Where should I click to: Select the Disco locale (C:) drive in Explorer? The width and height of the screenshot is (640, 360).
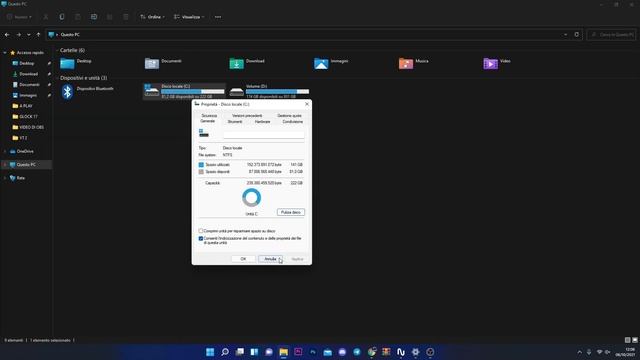(x=184, y=91)
